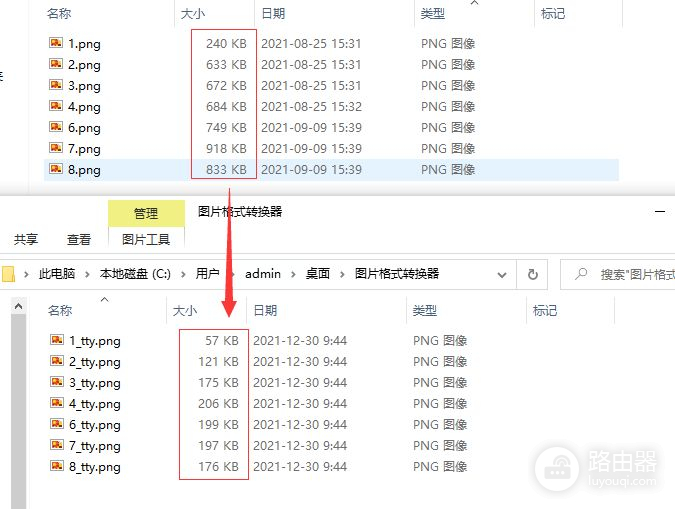Image resolution: width=675 pixels, height=509 pixels.
Task: Select the 2.png file icon
Action: tap(56, 64)
